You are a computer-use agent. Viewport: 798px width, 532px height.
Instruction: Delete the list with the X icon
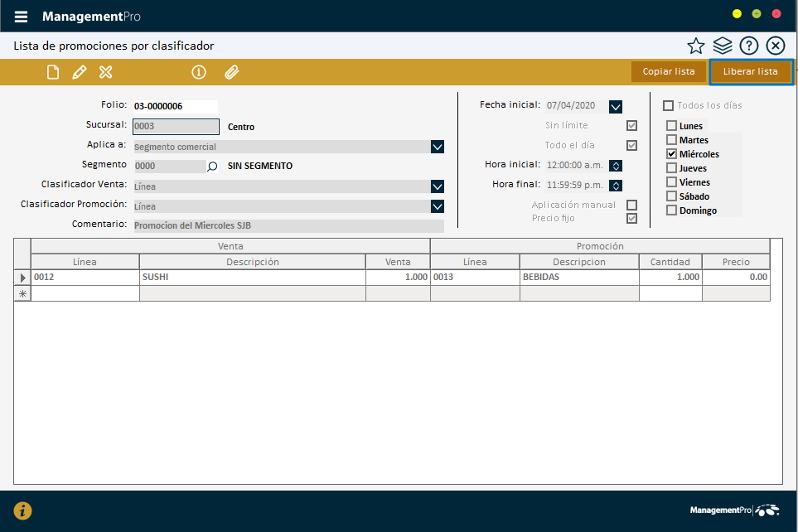106,72
